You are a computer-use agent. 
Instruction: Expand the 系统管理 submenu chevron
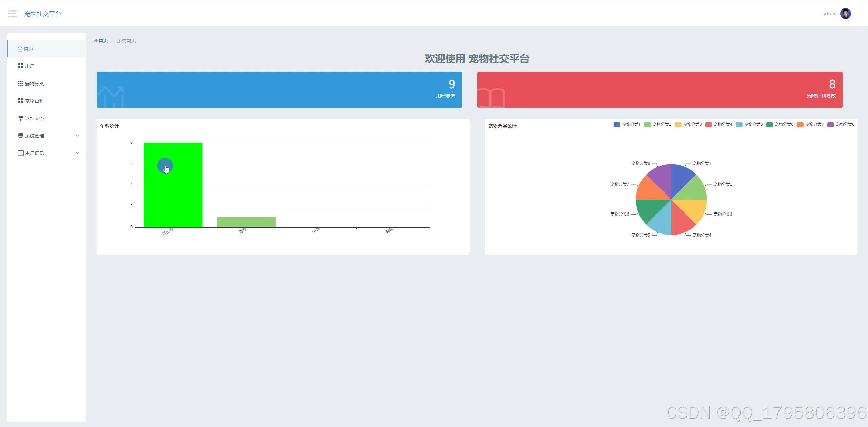point(77,136)
